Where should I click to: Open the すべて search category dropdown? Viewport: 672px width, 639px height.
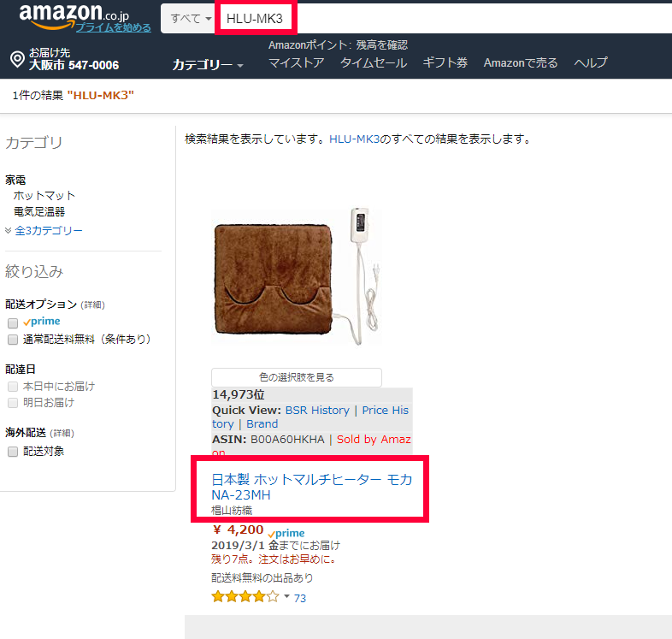pyautogui.click(x=188, y=19)
